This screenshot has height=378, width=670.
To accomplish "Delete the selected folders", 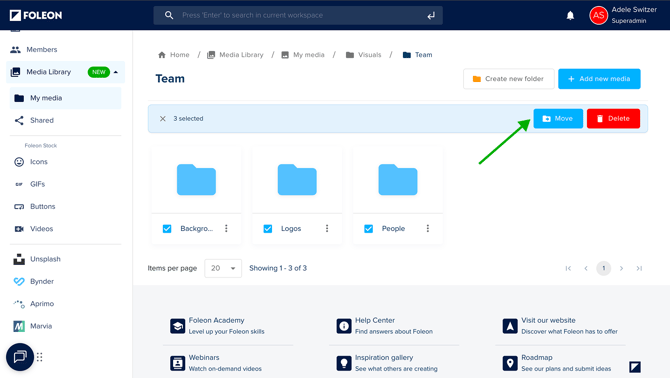I will click(x=613, y=119).
